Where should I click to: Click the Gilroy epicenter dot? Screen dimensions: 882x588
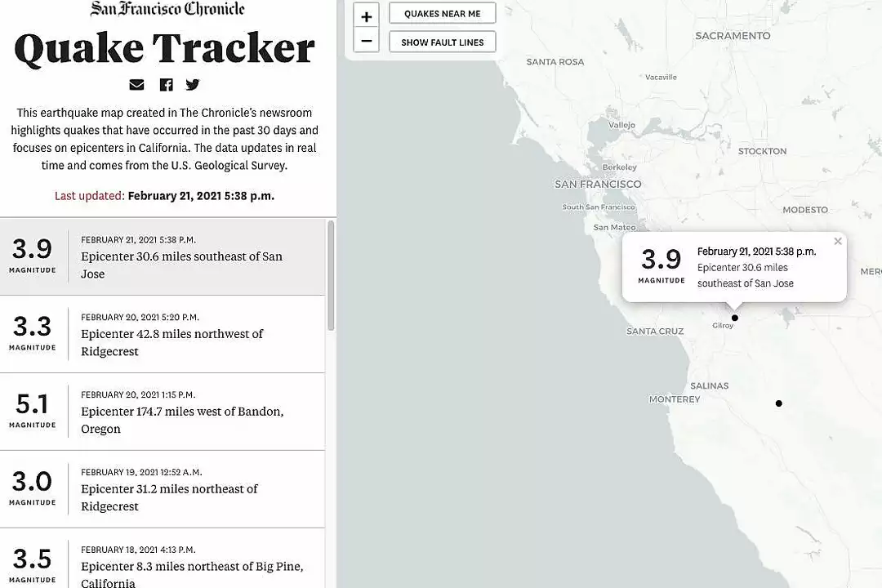pos(735,318)
